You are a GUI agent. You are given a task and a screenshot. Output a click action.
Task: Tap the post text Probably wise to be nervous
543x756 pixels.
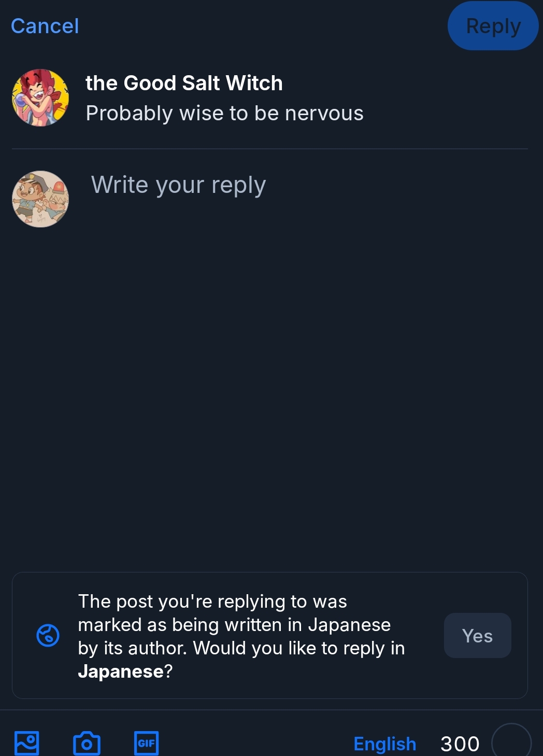coord(224,113)
